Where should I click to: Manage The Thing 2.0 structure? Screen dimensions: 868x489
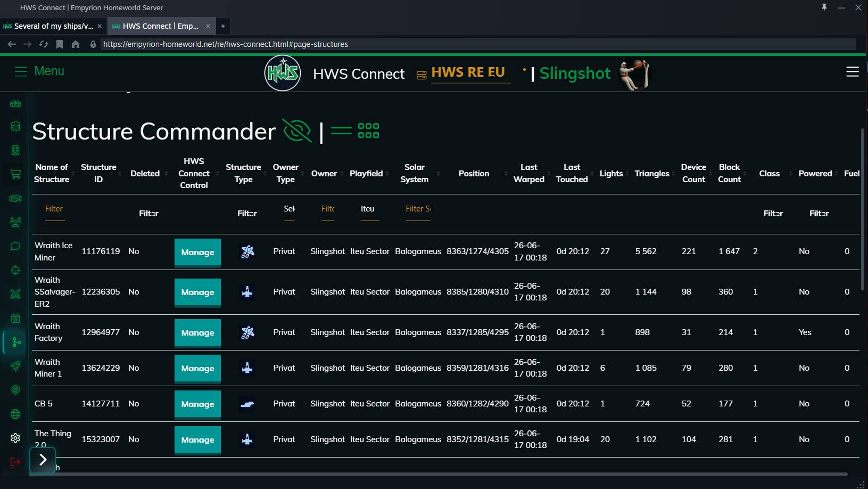(x=197, y=439)
